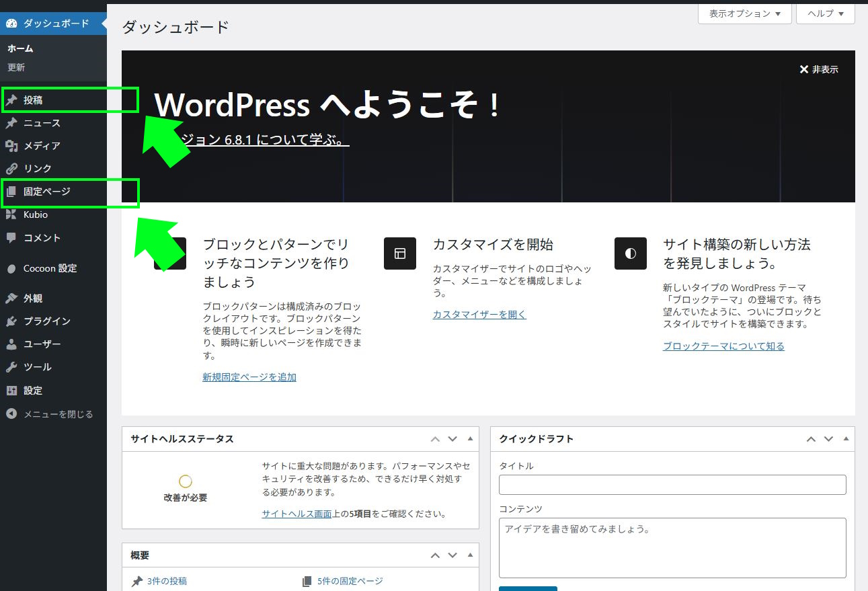Move サイトヘルスステータス box up

click(435, 439)
